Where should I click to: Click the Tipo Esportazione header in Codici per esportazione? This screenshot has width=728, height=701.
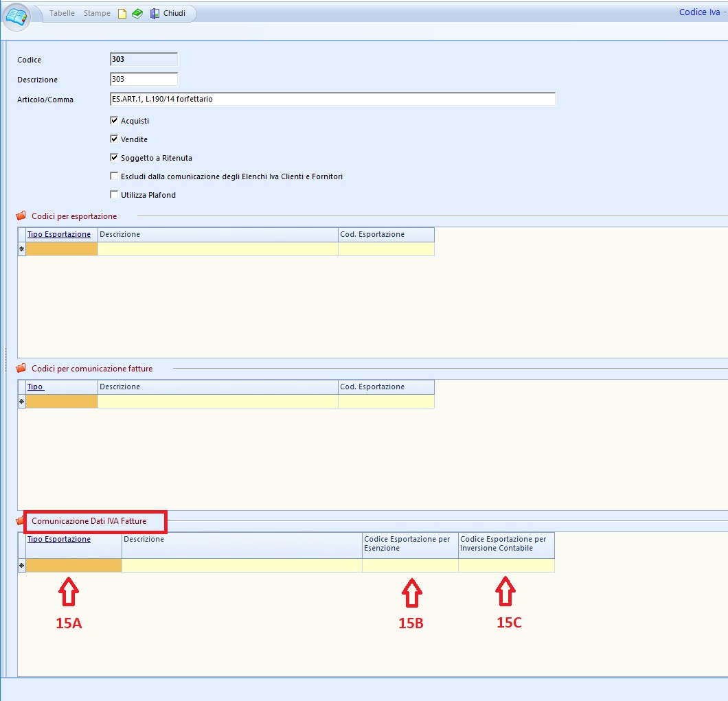pos(59,235)
